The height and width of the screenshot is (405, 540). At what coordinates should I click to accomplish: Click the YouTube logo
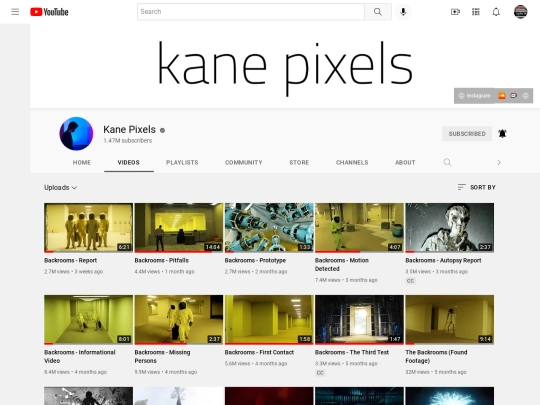point(49,12)
